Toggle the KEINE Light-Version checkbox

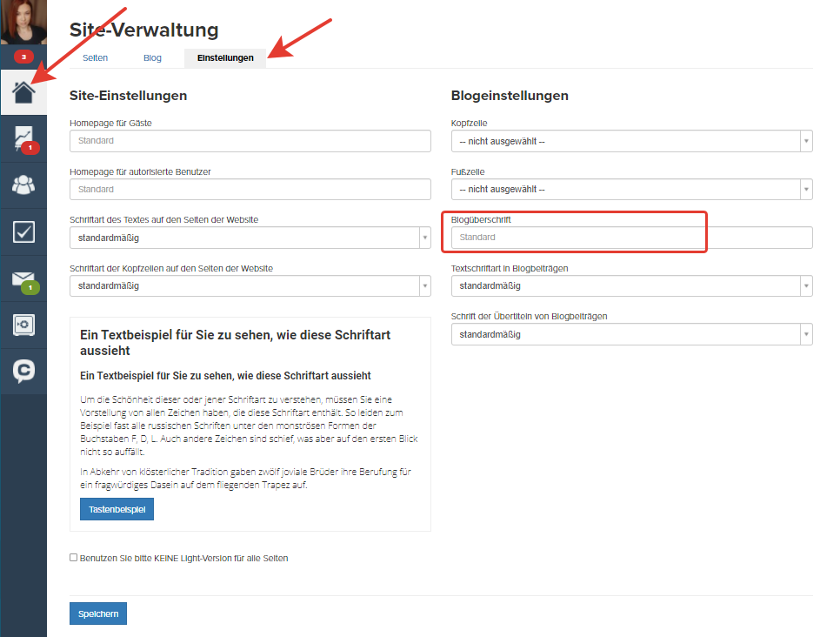[x=73, y=558]
